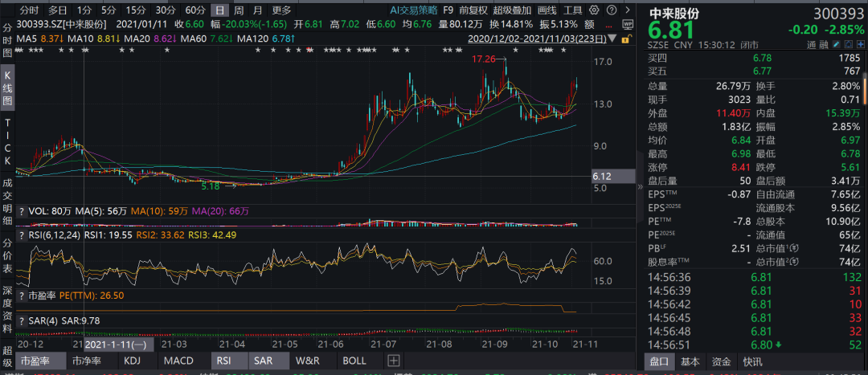This screenshot has width=868, height=375.
Task: Open the 资金 tab in quote panel
Action: (x=722, y=361)
